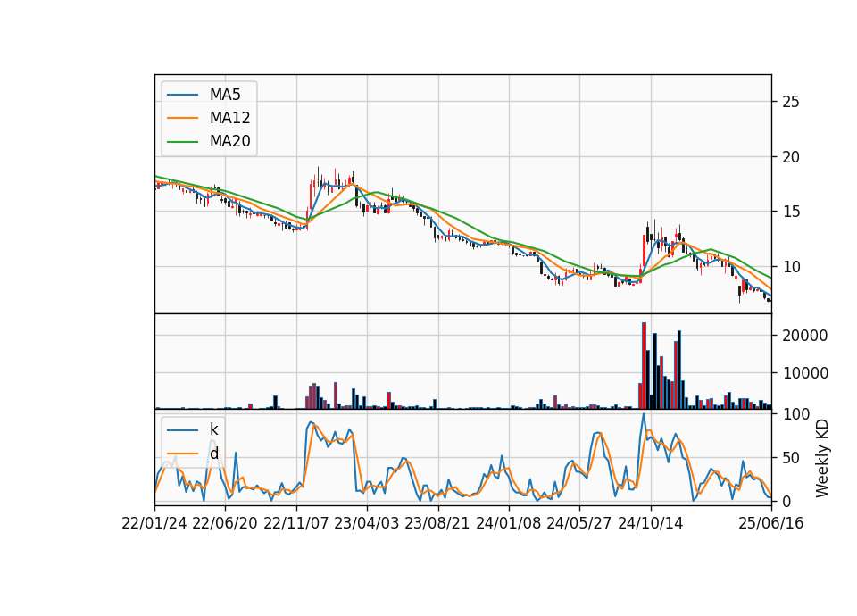This screenshot has height=616, width=857.
Task: Click the price axis value 15
Action: pos(791,212)
